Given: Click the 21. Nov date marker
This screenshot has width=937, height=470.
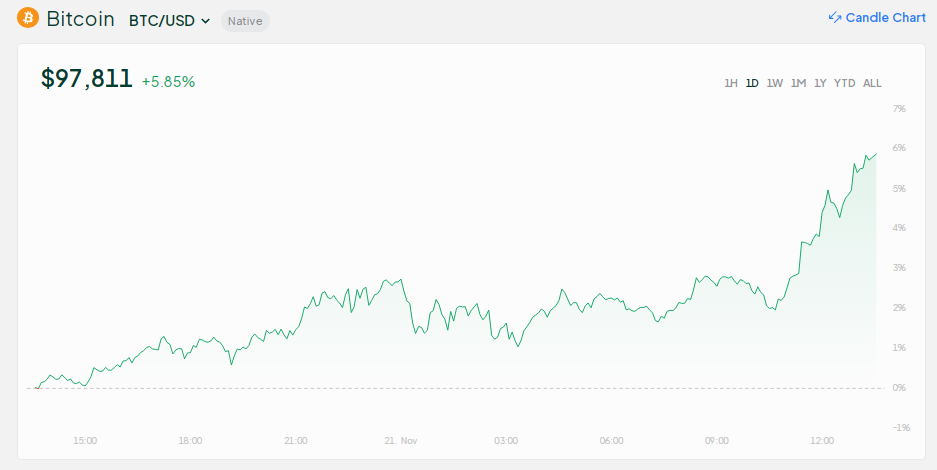Looking at the screenshot, I should [402, 440].
